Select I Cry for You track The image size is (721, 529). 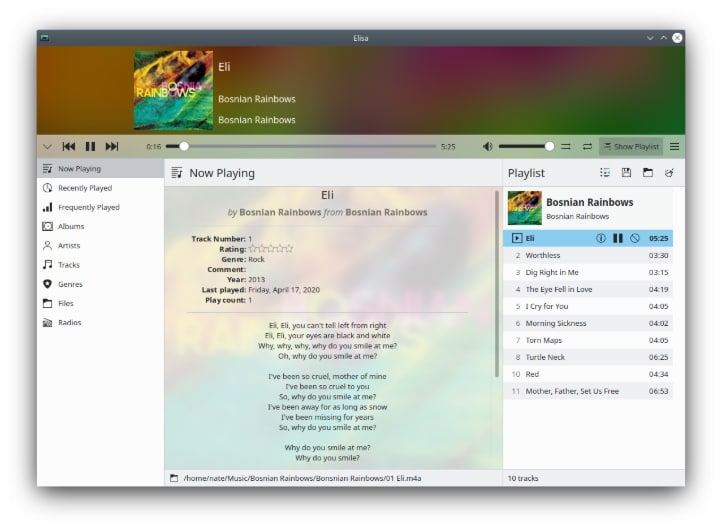pyautogui.click(x=588, y=306)
